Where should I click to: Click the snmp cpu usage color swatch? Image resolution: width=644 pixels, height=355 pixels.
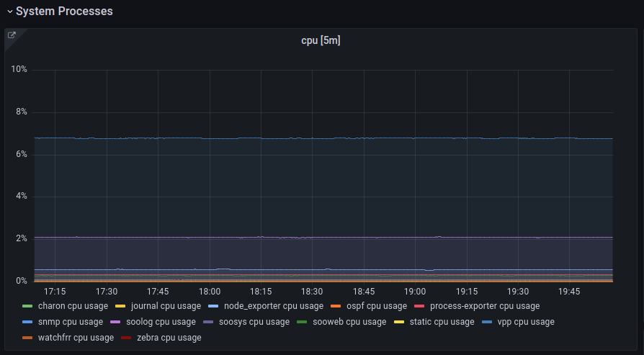pos(27,322)
